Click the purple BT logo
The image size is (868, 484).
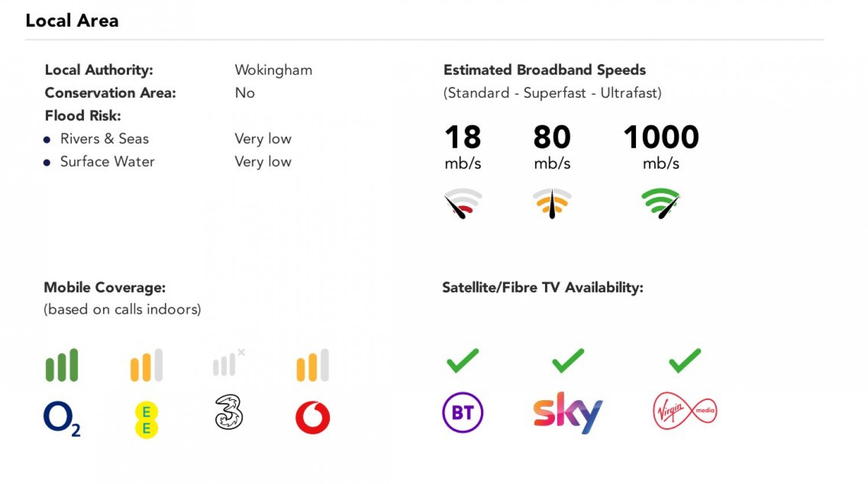[462, 413]
